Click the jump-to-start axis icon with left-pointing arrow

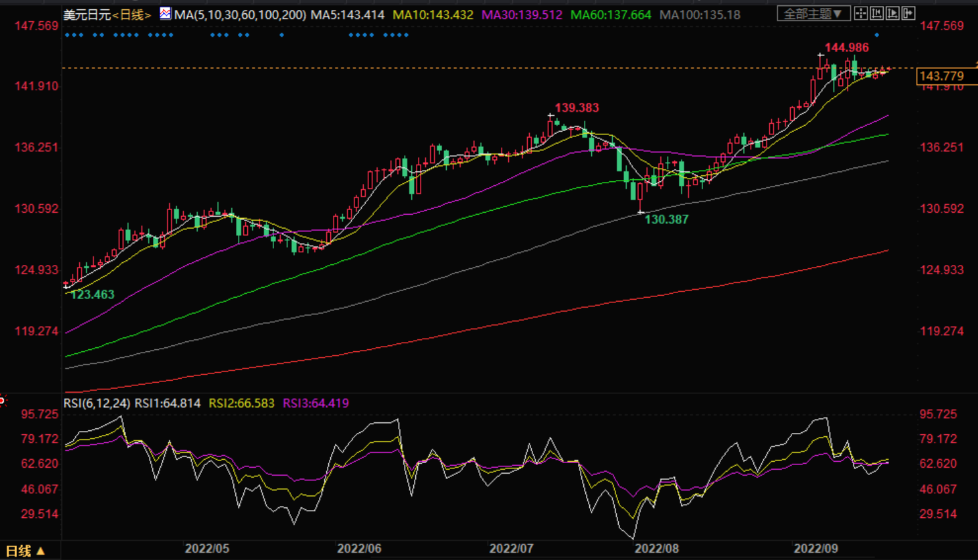tap(877, 13)
